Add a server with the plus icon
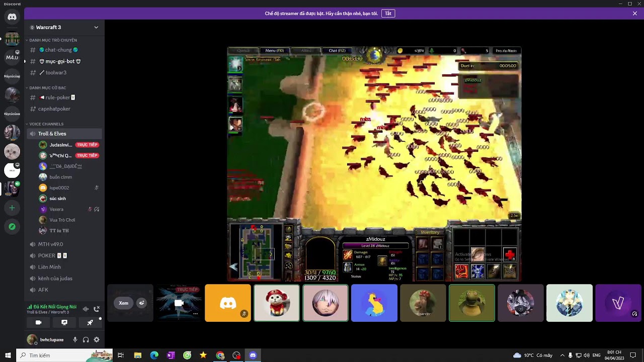The height and width of the screenshot is (362, 644). click(12, 208)
